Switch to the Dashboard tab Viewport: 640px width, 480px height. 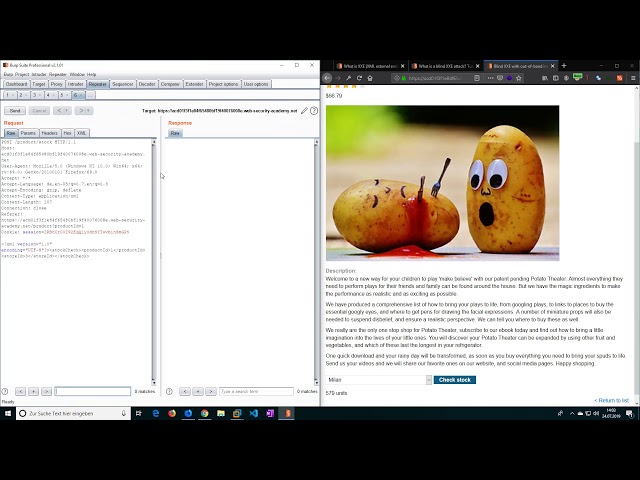click(x=16, y=84)
